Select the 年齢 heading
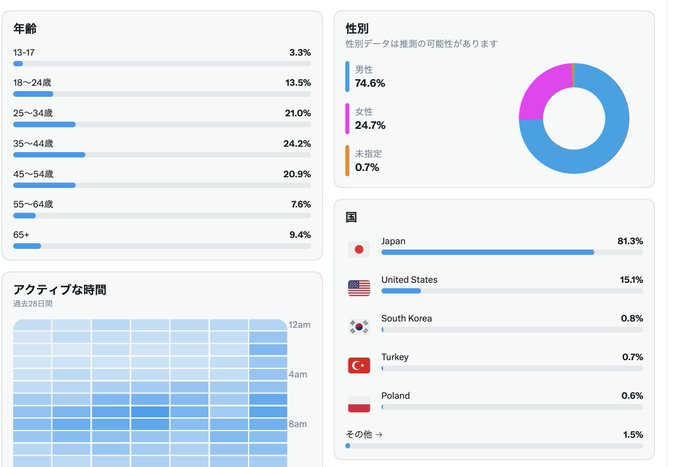The width and height of the screenshot is (680, 467). coord(25,29)
